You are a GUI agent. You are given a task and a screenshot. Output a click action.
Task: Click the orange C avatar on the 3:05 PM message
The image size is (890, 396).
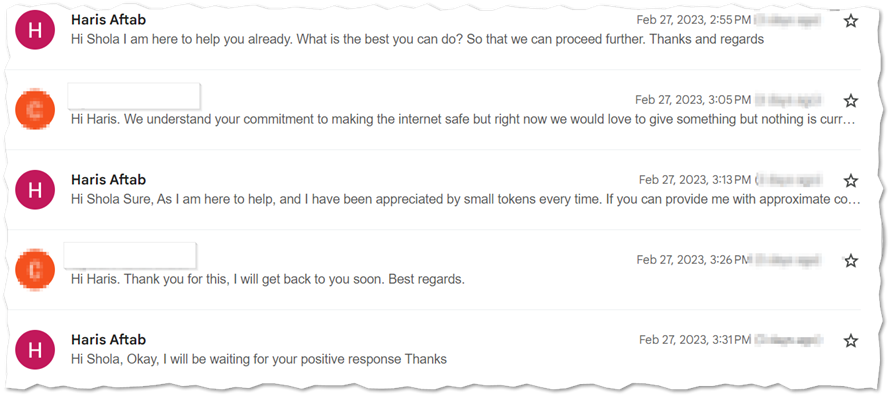(35, 109)
